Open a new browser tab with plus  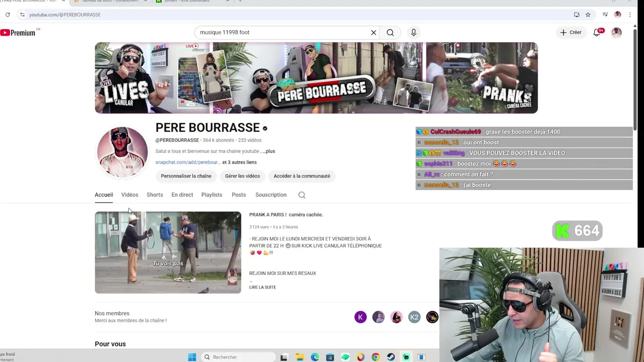[x=240, y=1]
